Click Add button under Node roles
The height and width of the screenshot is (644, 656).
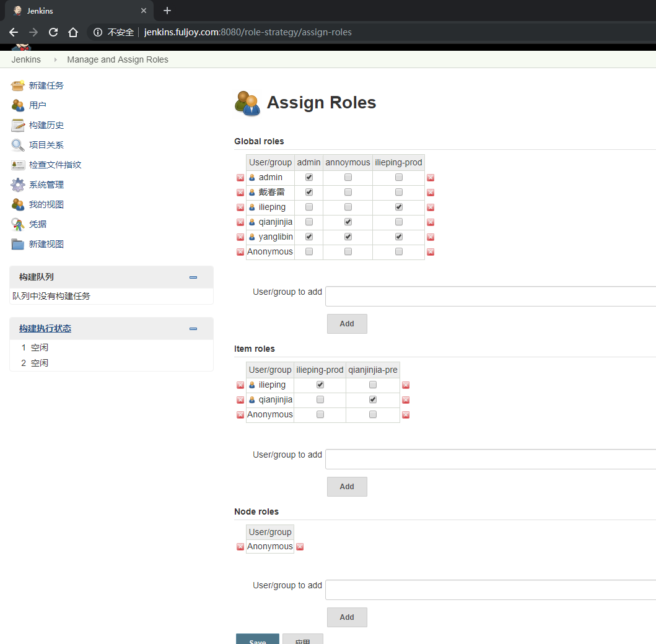point(347,617)
